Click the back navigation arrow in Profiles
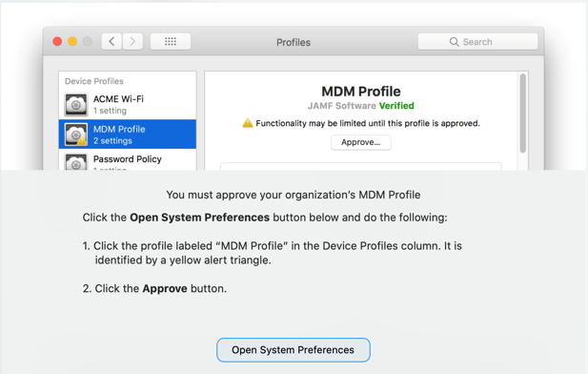The height and width of the screenshot is (374, 588). tap(112, 41)
